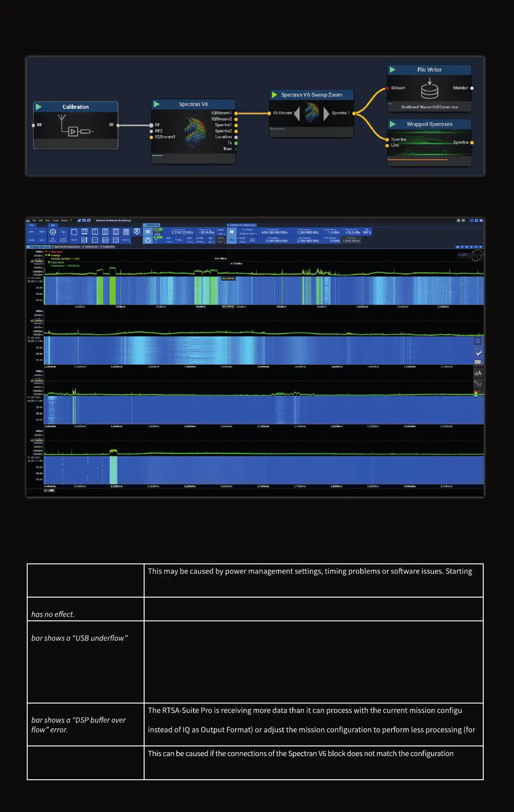Open the Health Monitor icon
The image size is (514, 812).
tap(63, 233)
